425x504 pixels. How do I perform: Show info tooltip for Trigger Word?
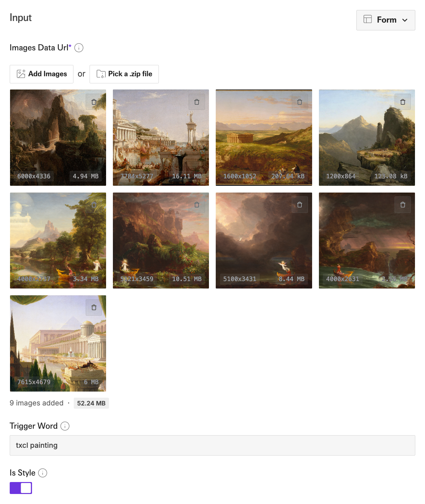click(x=65, y=426)
